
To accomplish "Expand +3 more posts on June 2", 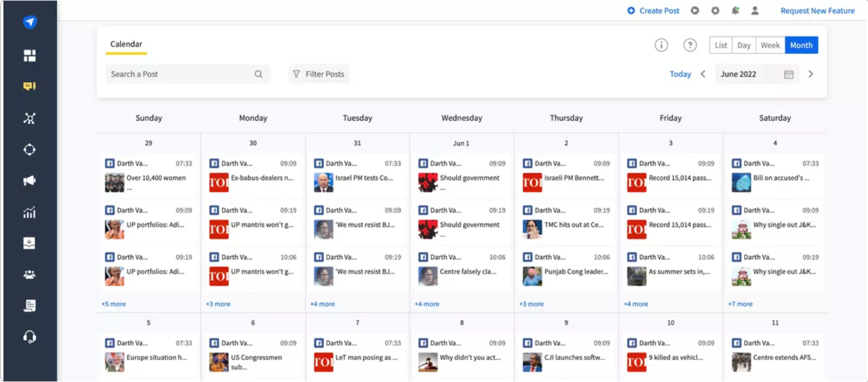I will pyautogui.click(x=531, y=304).
